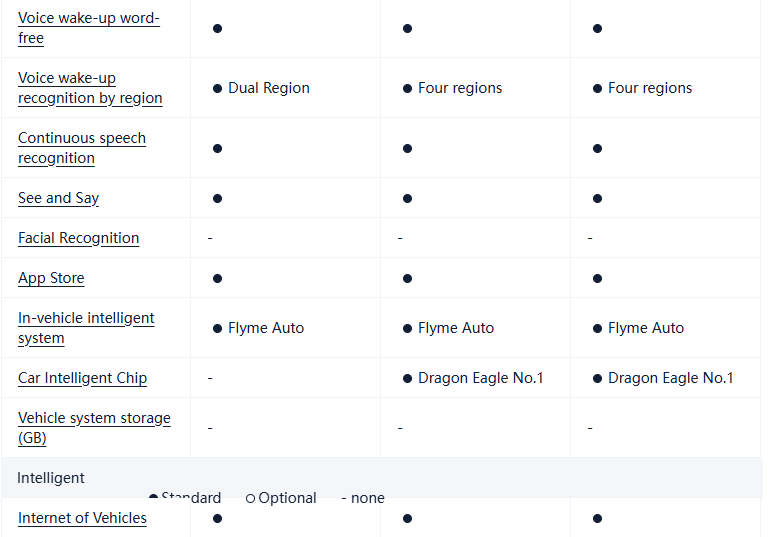Click the last-column dot for Internet of Vehicles

tap(597, 518)
